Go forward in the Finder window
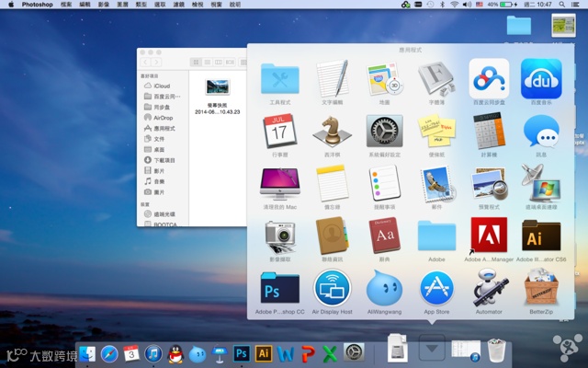The image size is (588, 368). click(156, 62)
